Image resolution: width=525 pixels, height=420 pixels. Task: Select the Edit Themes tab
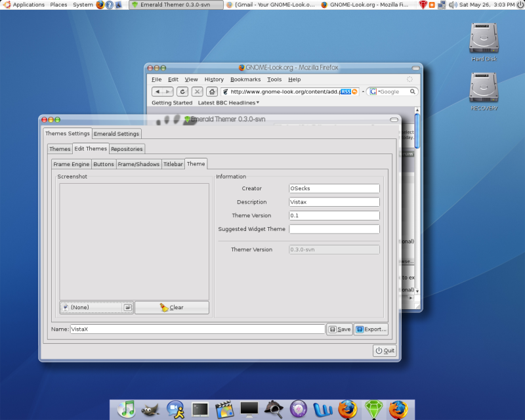click(91, 148)
